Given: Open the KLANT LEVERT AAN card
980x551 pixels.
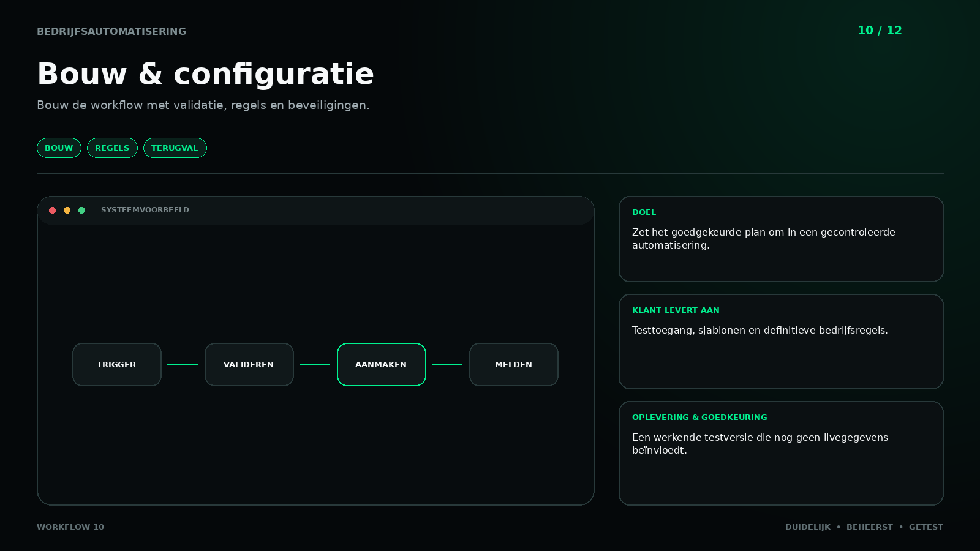Looking at the screenshot, I should point(781,342).
